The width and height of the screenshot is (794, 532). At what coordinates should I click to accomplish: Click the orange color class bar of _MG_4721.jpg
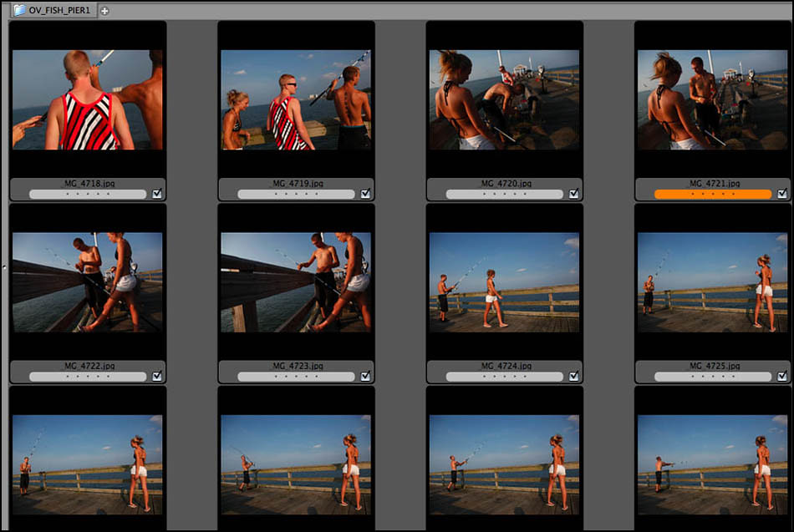[713, 194]
